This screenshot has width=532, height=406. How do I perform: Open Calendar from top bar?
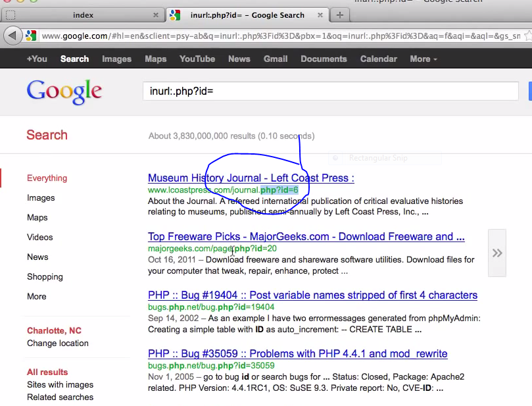(x=378, y=59)
